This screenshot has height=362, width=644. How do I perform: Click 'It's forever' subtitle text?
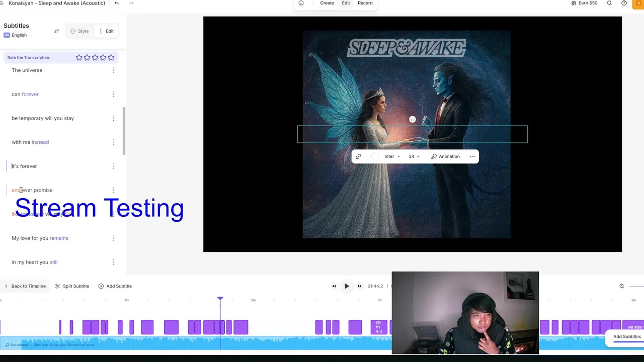(24, 166)
